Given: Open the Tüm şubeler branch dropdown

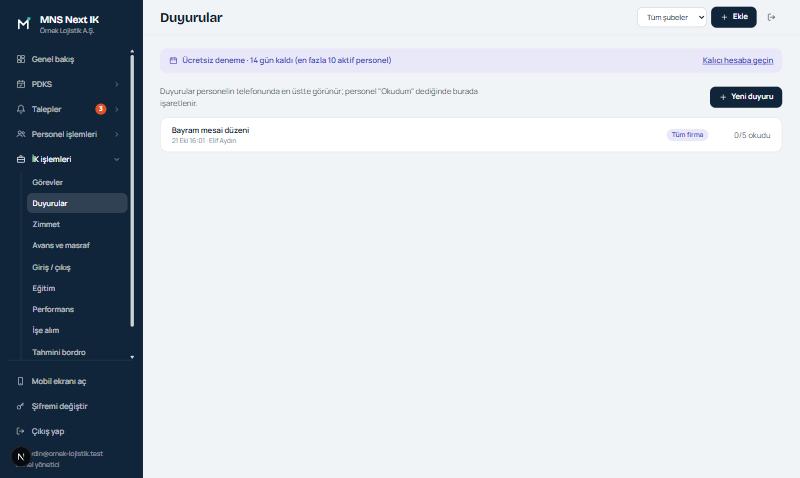Looking at the screenshot, I should coord(672,17).
